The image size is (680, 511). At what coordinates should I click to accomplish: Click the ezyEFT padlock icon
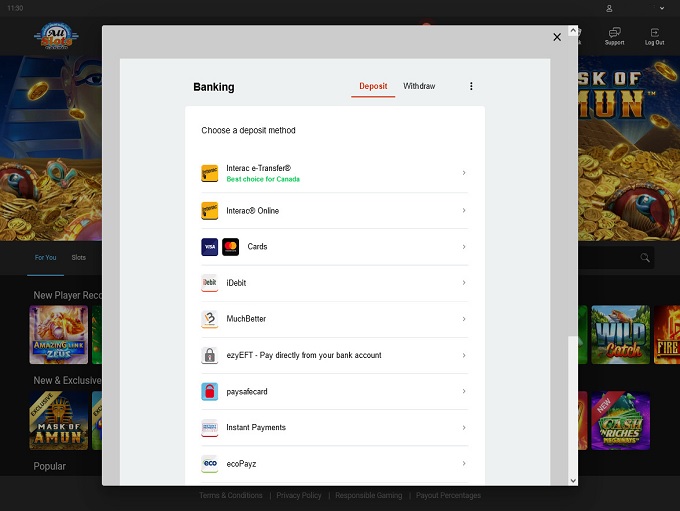[x=209, y=355]
